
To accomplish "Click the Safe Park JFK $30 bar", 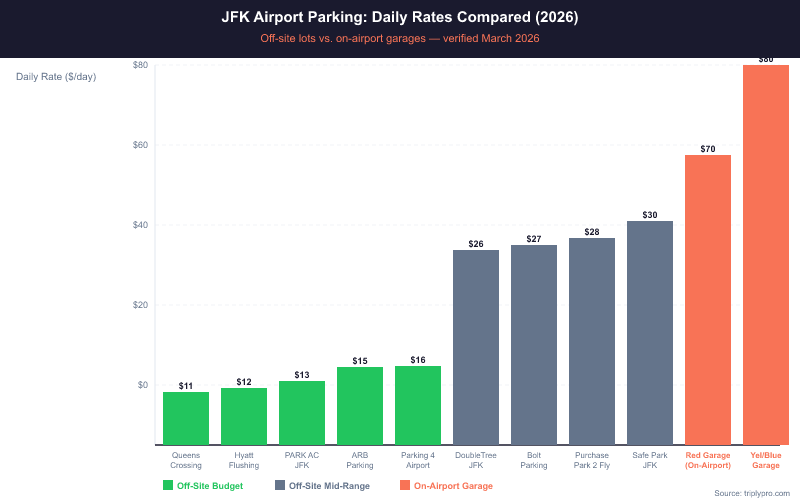I will [650, 333].
